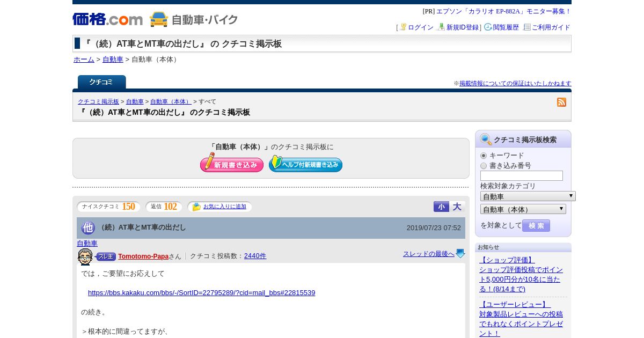This screenshot has height=338, width=644.
Task: Click 自動車（本体） in second breadcrumb
Action: pyautogui.click(x=171, y=101)
